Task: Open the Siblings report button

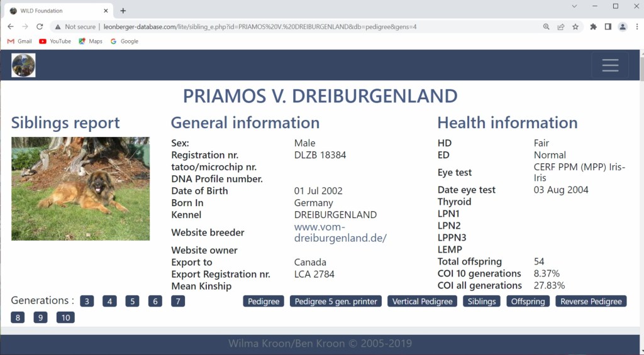Action: coord(481,301)
